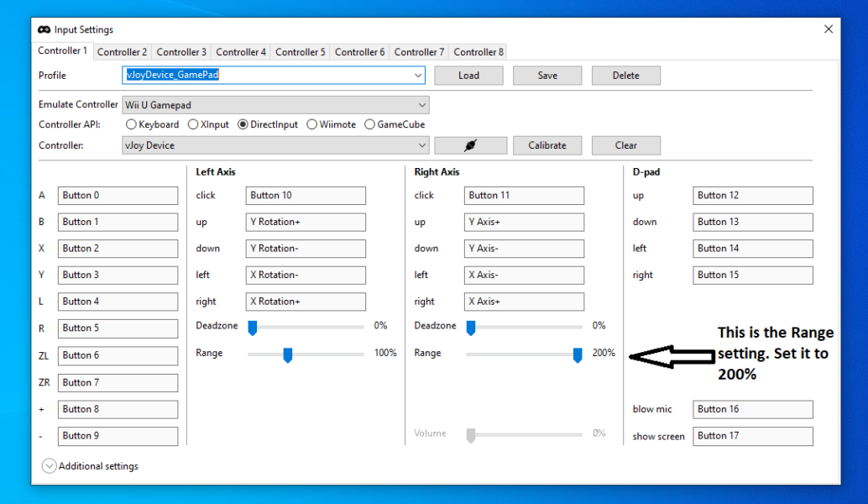868x504 pixels.
Task: Click Right Axis left field X Axis-
Action: coord(524,276)
